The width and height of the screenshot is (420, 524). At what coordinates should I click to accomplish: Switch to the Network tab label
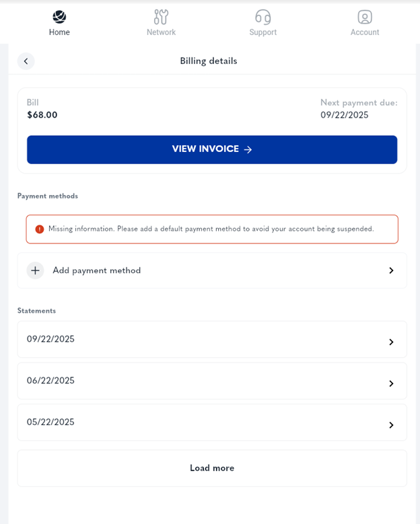tap(161, 32)
